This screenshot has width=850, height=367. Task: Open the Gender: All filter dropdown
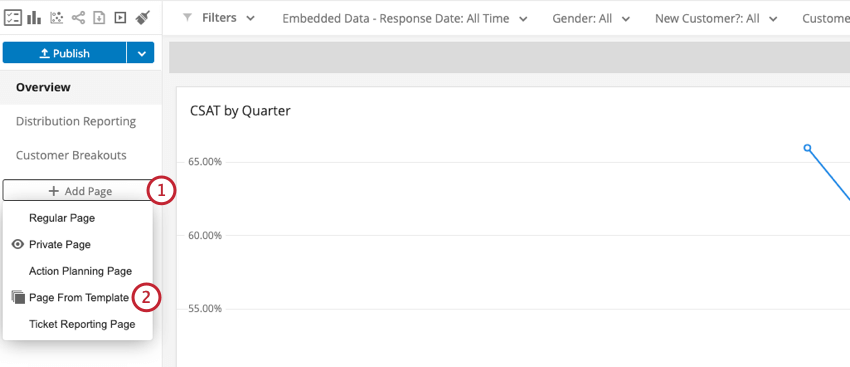pyautogui.click(x=591, y=18)
